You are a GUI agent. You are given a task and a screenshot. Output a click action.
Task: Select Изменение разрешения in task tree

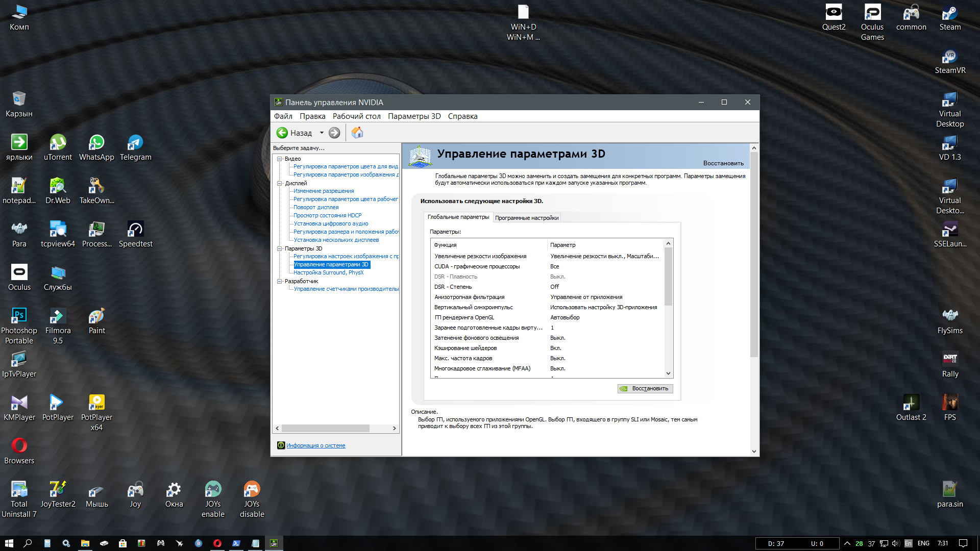pos(323,191)
